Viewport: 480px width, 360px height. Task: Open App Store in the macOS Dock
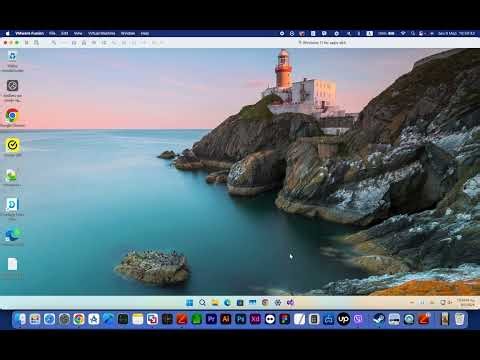coord(94,319)
